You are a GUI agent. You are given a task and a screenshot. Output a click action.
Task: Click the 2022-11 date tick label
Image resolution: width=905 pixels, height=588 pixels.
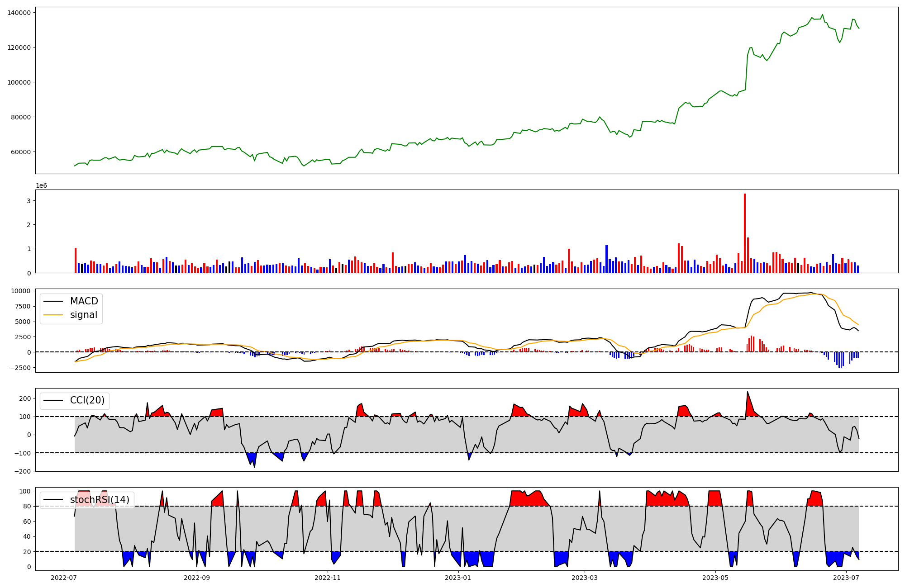coord(327,578)
